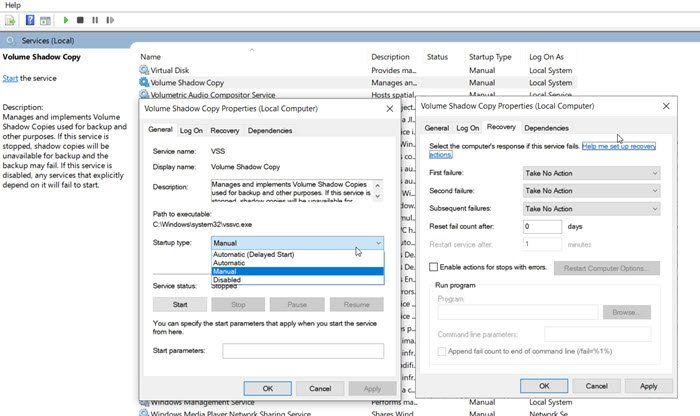This screenshot has height=416, width=700.
Task: Open the Log On tab in General dialog
Action: (191, 130)
